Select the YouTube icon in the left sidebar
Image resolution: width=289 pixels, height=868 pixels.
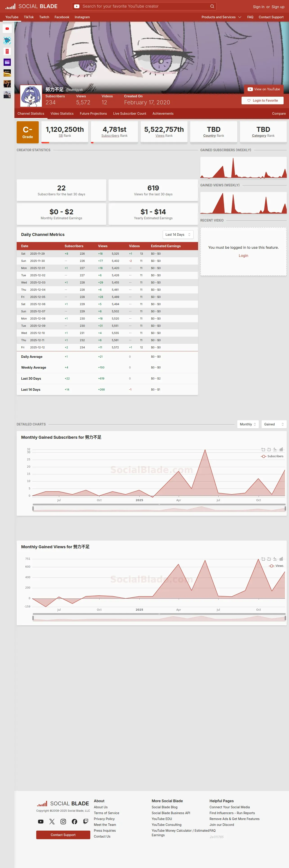(7, 29)
